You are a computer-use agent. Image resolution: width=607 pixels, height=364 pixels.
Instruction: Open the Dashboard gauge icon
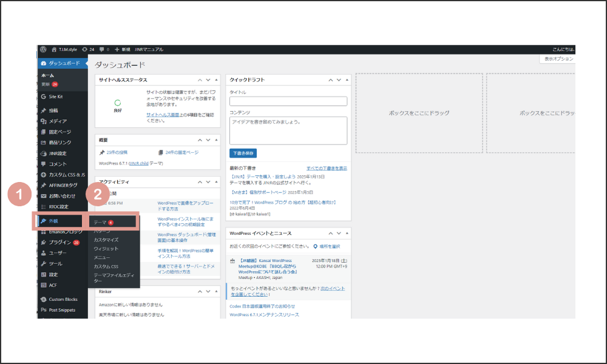click(x=43, y=63)
